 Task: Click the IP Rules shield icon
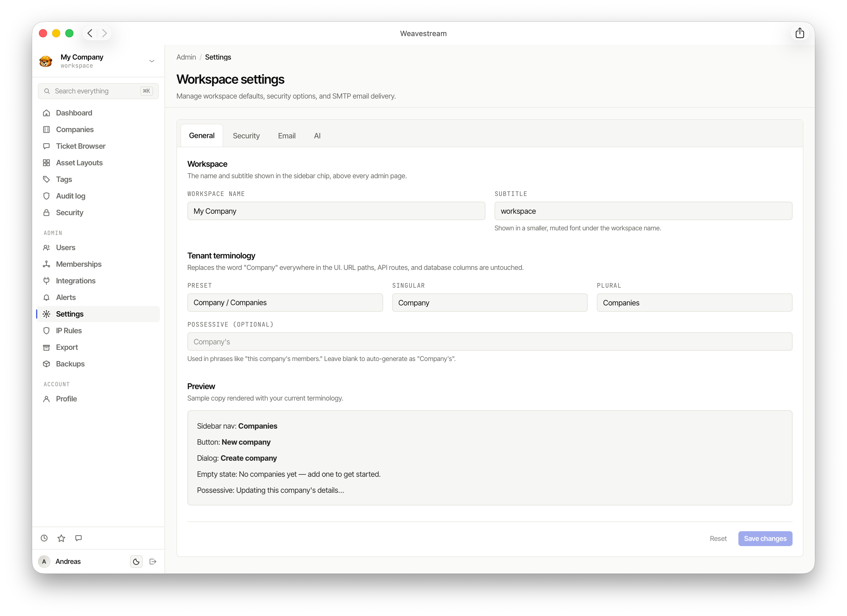coord(46,330)
